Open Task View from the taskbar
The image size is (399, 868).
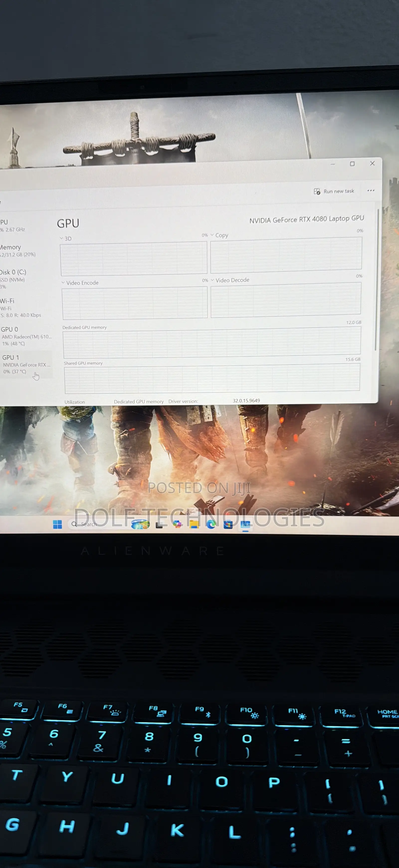click(159, 525)
